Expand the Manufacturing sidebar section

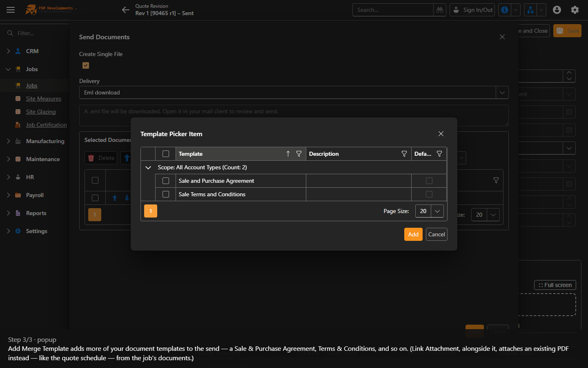pyautogui.click(x=8, y=141)
